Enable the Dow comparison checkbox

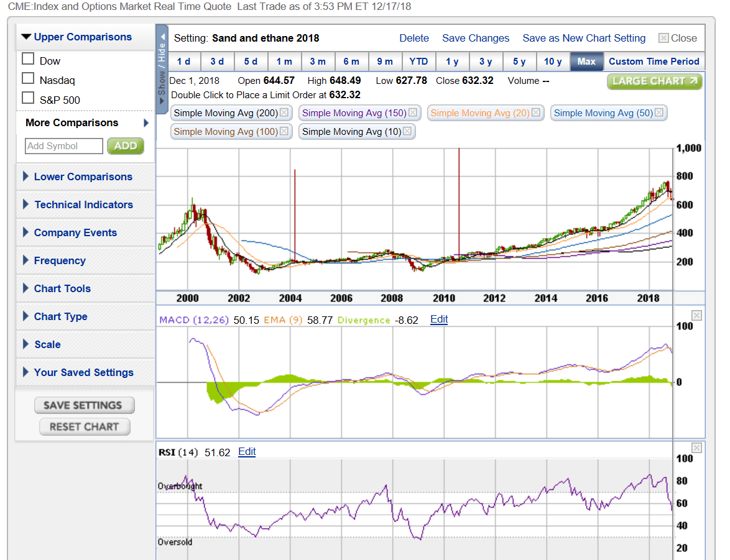tap(29, 58)
